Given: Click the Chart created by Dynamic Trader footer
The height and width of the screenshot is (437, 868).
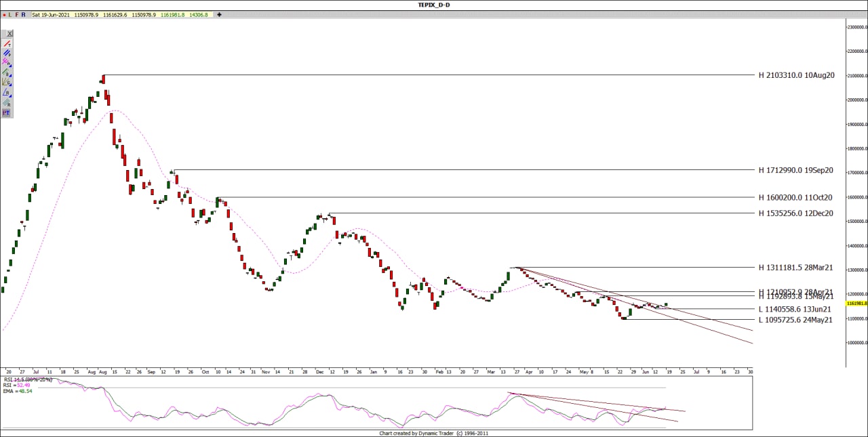Looking at the screenshot, I should pyautogui.click(x=434, y=433).
